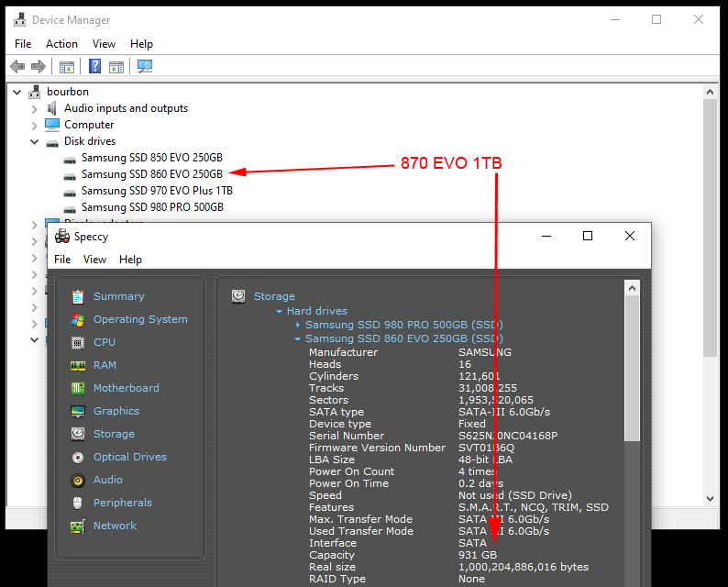The width and height of the screenshot is (728, 587).
Task: Select Samsung SSD 850 EVO 250GB device
Action: pyautogui.click(x=152, y=158)
